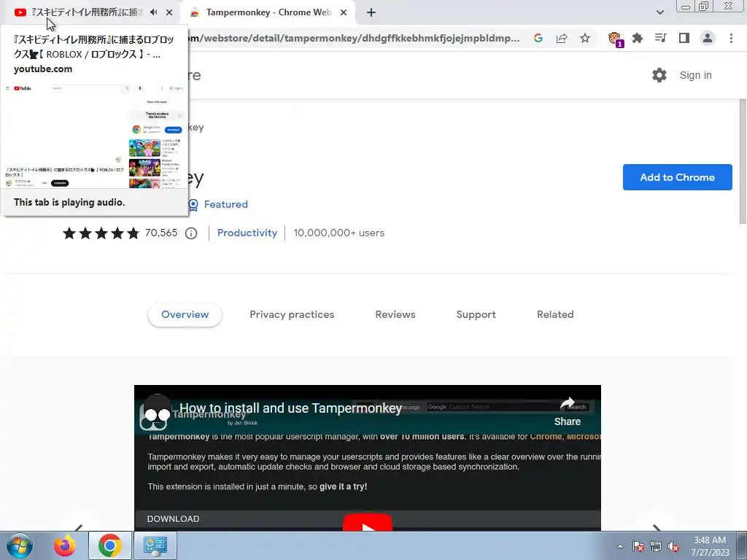Select the Reviews tab
The width and height of the screenshot is (747, 560).
(395, 315)
